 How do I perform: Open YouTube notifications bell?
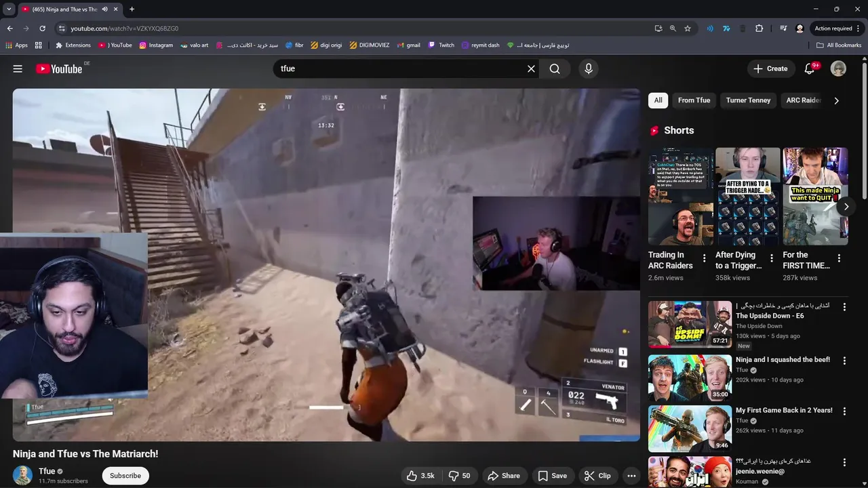pyautogui.click(x=809, y=68)
